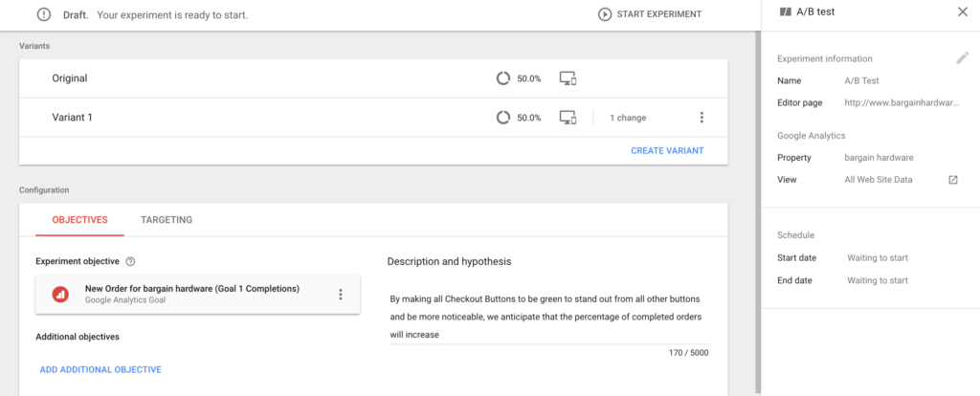Click the device icon on the Original row
Image resolution: width=980 pixels, height=396 pixels.
tap(568, 78)
